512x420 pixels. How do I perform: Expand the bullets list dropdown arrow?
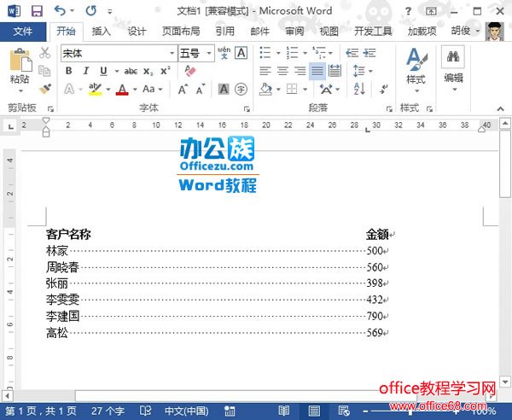[x=278, y=53]
